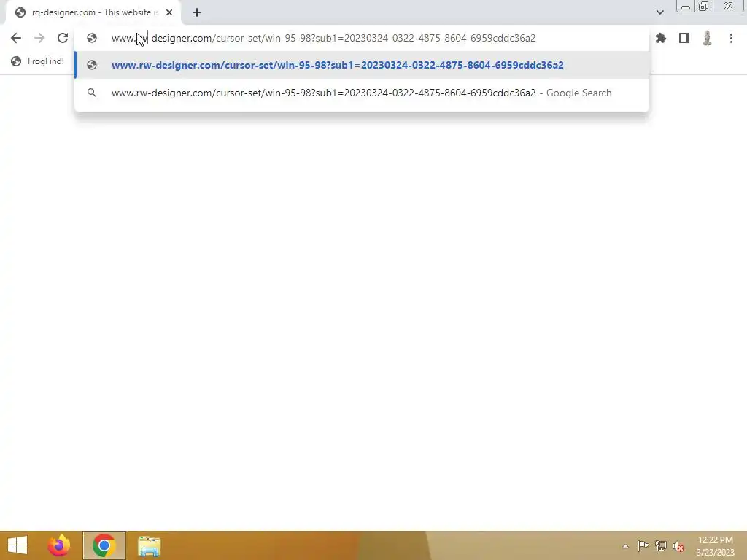Close the Chrome window
747x560 pixels.
(728, 6)
